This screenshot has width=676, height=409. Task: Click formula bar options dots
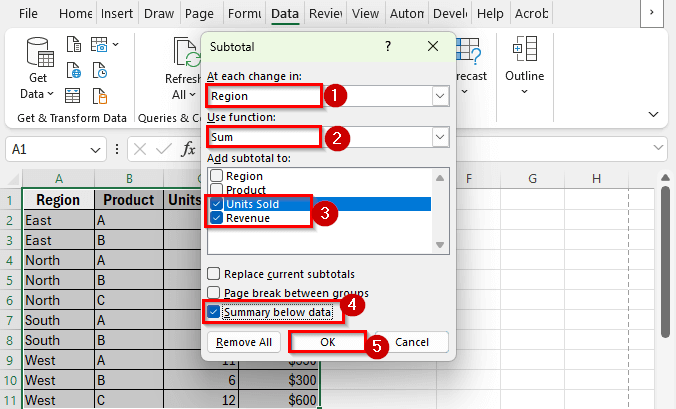(x=117, y=150)
